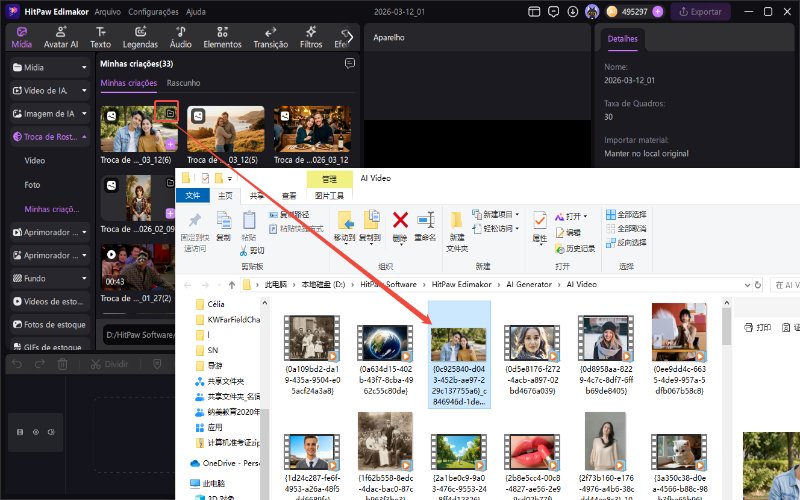Click the red delete icon in Explorer ribbon

[x=400, y=223]
